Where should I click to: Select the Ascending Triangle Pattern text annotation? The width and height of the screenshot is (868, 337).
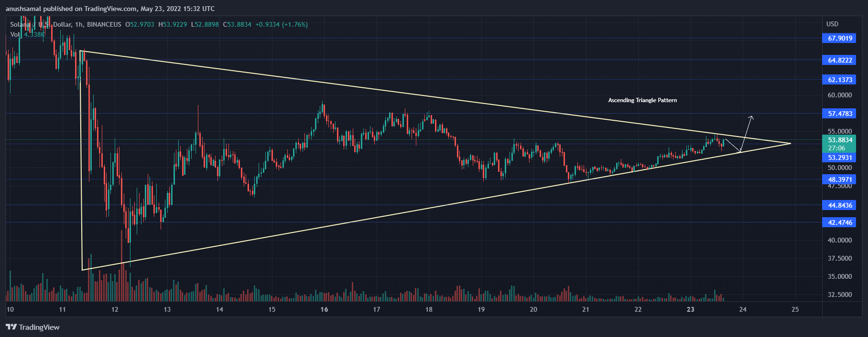[x=642, y=100]
